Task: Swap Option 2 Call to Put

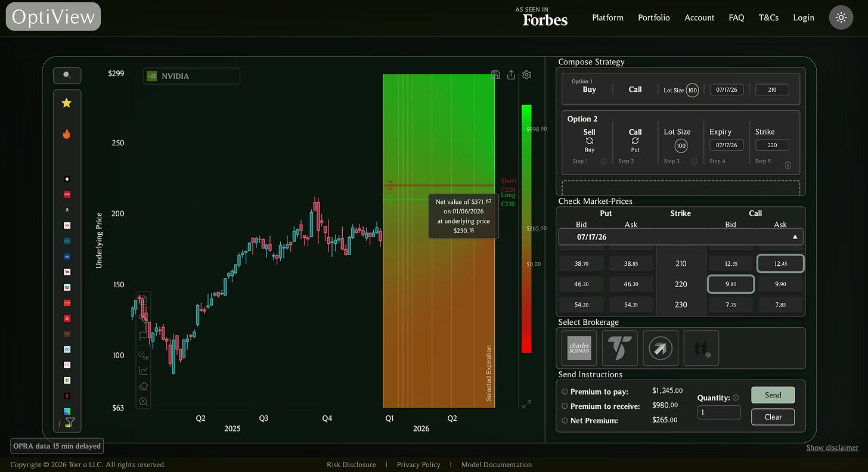Action: point(635,141)
